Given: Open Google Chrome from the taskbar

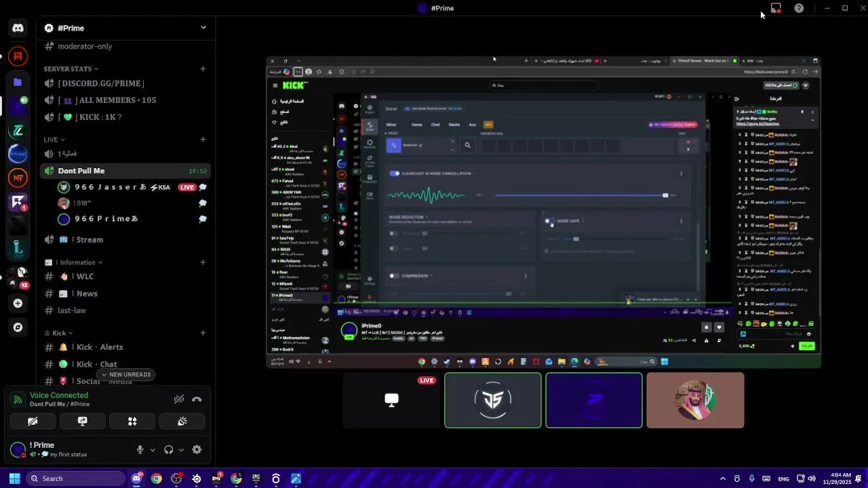Looking at the screenshot, I should [x=157, y=479].
